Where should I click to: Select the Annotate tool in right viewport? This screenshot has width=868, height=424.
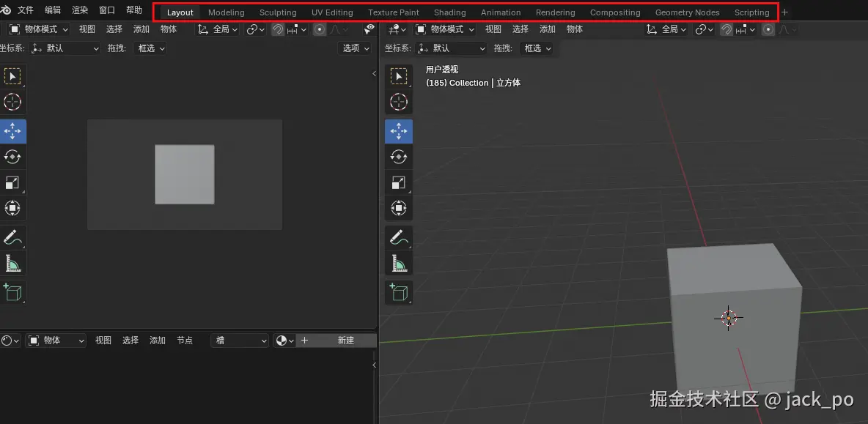pos(399,237)
